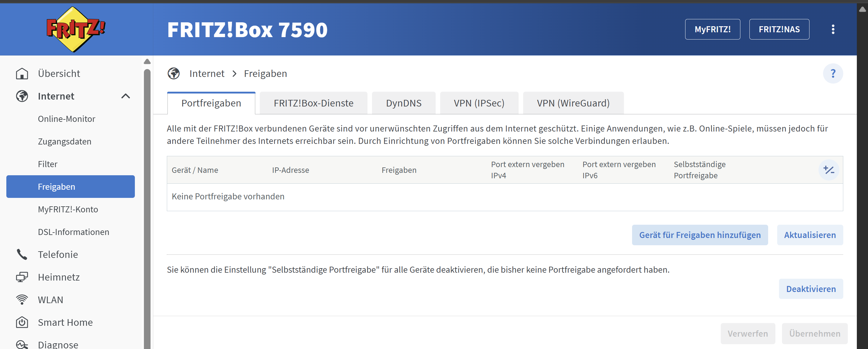The height and width of the screenshot is (349, 868).
Task: Click the breadcrumb globe icon beside Internet
Action: (x=173, y=73)
